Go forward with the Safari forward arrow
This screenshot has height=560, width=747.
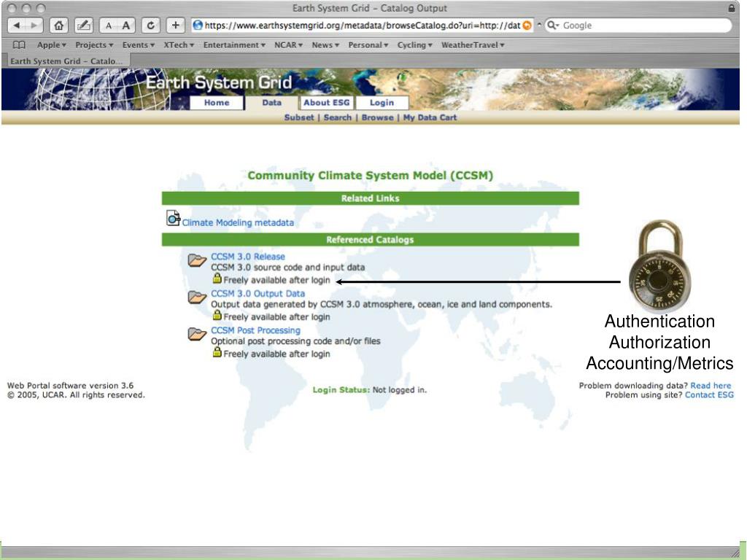click(34, 26)
